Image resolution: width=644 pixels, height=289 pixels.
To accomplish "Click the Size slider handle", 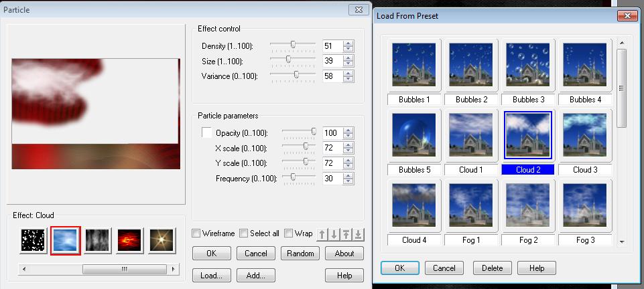I will [x=288, y=60].
